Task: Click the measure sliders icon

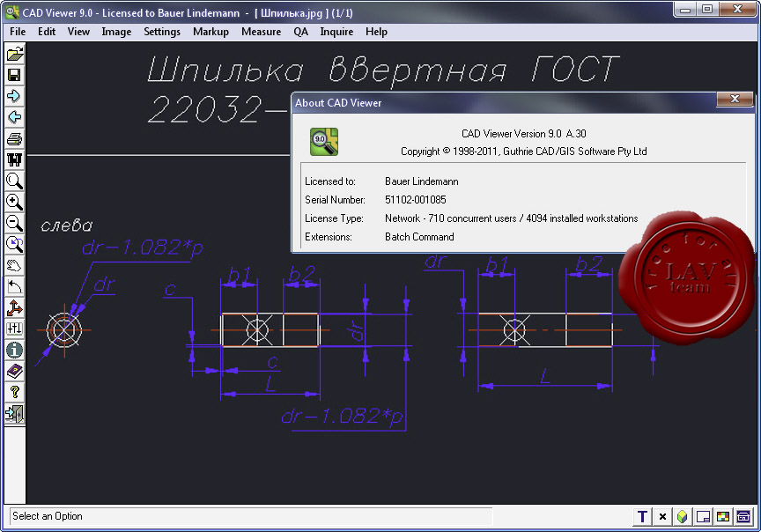Action: click(15, 329)
